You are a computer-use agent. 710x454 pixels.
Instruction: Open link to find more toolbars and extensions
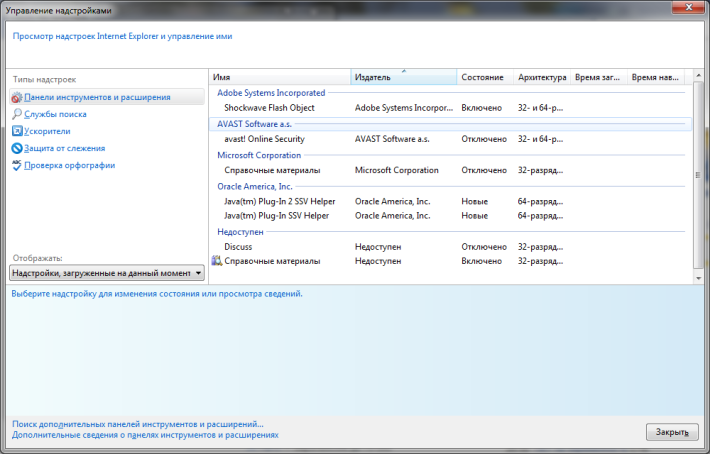pyautogui.click(x=138, y=424)
